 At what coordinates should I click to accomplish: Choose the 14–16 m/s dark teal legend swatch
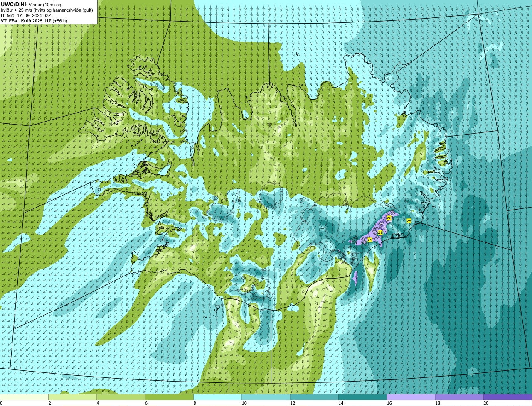click(x=362, y=397)
